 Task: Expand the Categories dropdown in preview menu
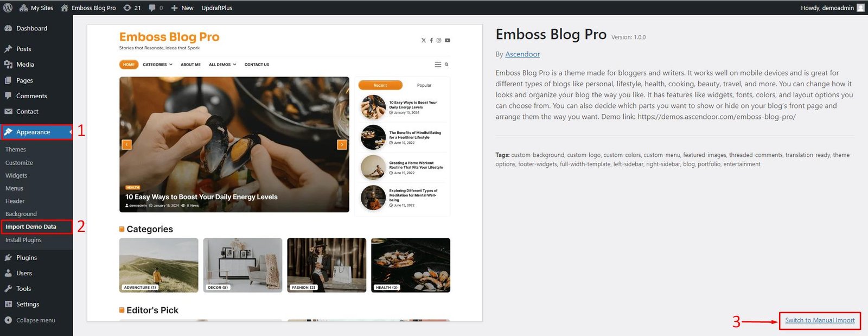[157, 65]
